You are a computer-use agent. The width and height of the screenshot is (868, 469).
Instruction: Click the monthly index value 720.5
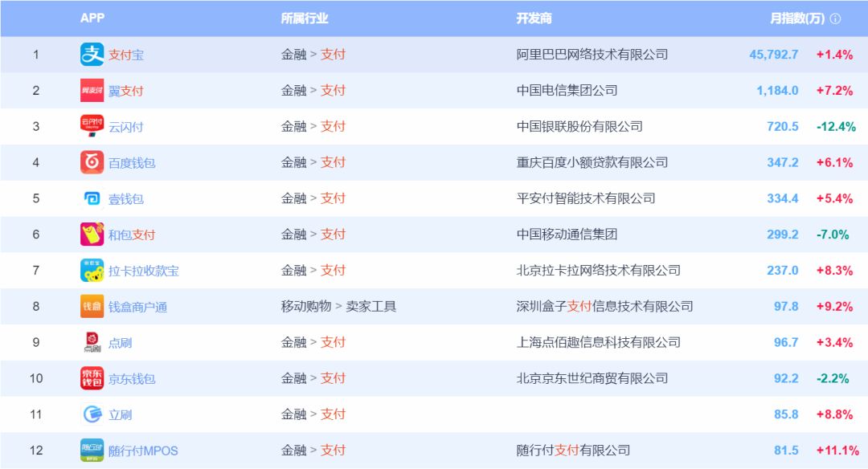[x=783, y=126]
